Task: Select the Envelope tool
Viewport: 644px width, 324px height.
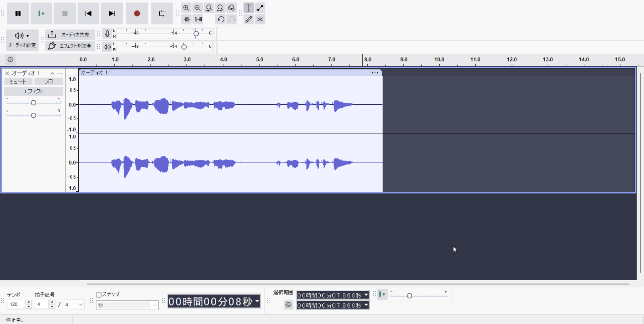Action: (x=260, y=8)
